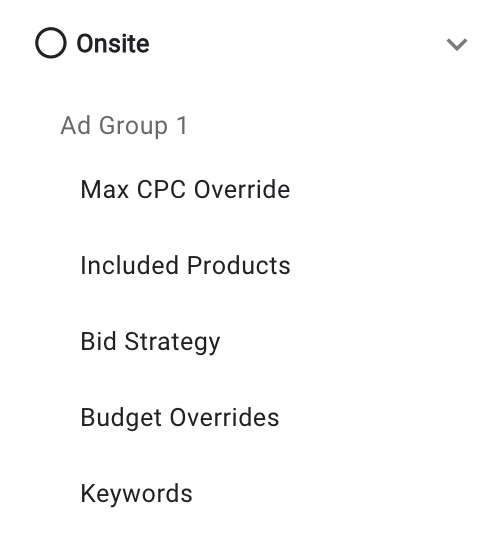Open the Included Products section
Viewport: 502px width, 540px height.
tap(185, 265)
